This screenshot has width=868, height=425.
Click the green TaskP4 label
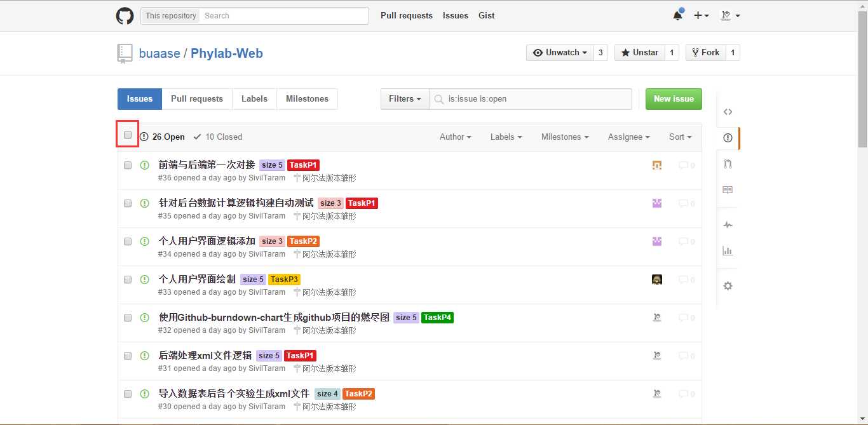[x=437, y=318]
